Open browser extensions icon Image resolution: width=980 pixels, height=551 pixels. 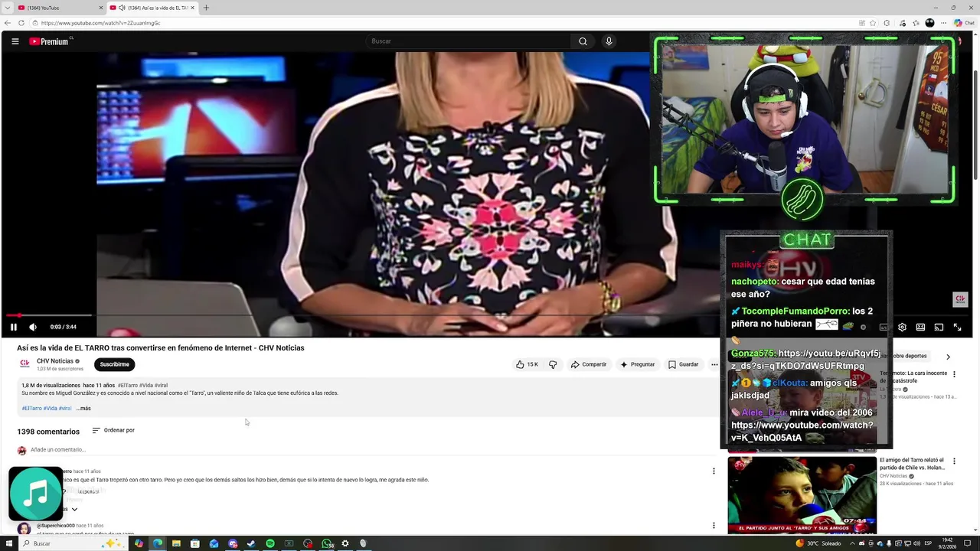[887, 23]
